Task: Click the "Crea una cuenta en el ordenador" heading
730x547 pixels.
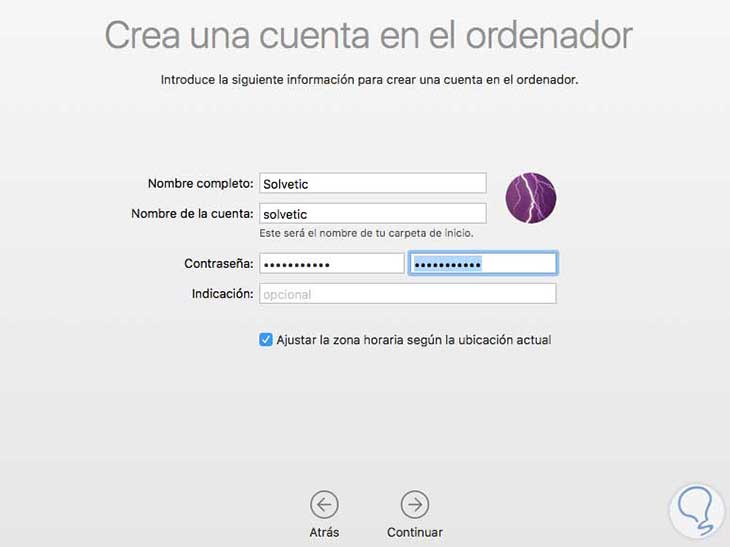Action: coord(369,35)
